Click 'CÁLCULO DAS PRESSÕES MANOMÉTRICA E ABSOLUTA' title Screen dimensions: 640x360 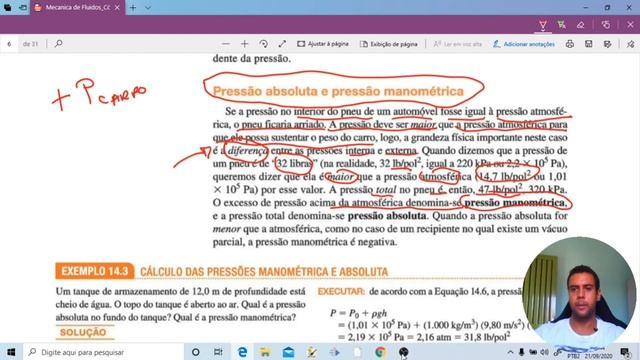(x=264, y=271)
